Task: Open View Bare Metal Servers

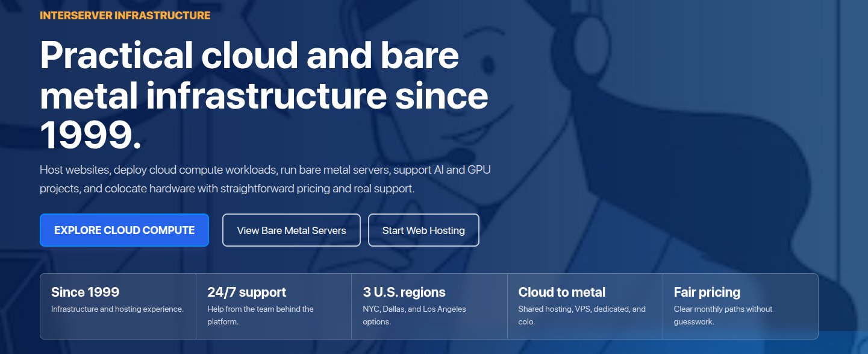Action: coord(292,230)
